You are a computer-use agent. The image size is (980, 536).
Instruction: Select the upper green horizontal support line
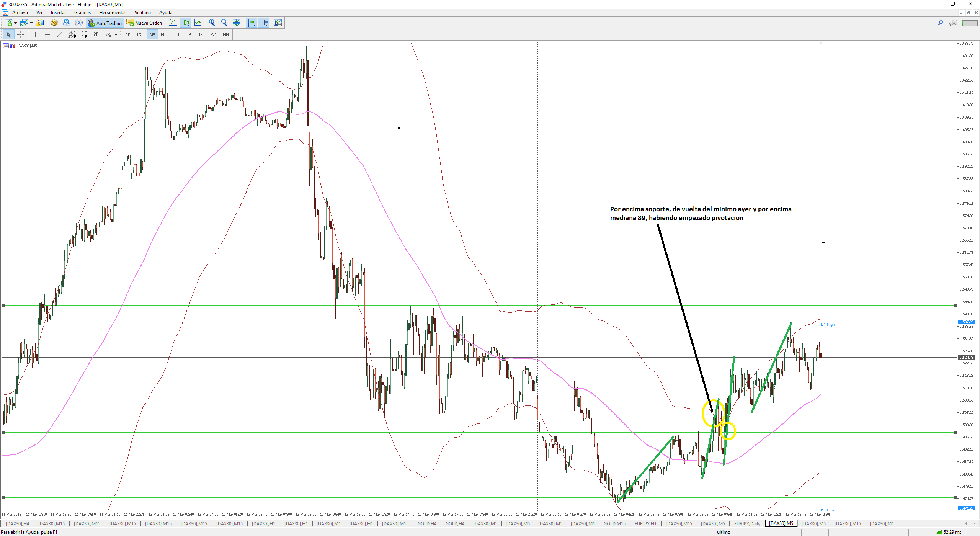[459, 306]
